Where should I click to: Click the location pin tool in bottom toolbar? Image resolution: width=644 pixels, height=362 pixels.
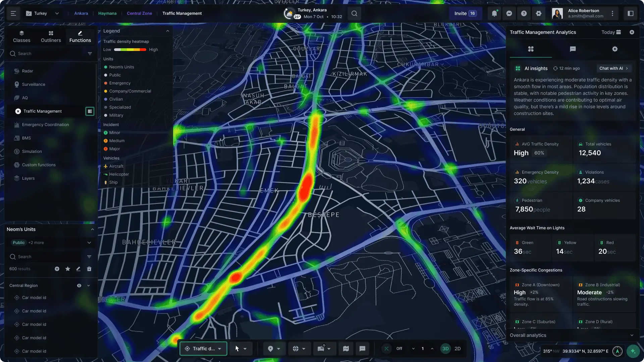point(270,349)
